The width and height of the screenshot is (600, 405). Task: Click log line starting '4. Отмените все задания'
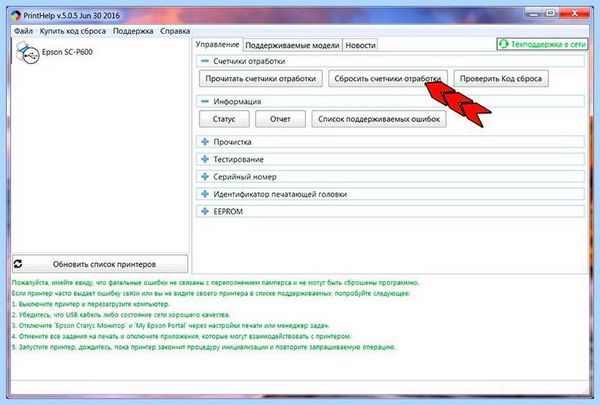(181, 336)
